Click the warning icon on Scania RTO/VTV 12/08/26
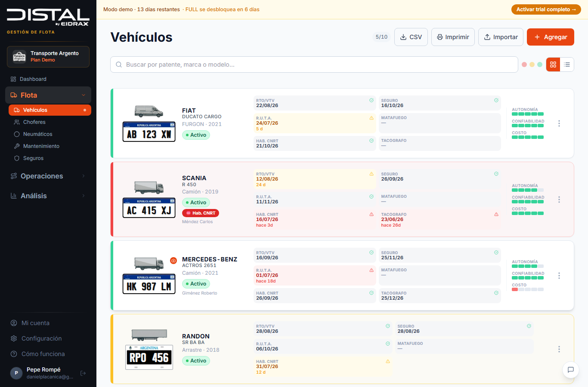The width and height of the screenshot is (588, 387). (x=371, y=174)
